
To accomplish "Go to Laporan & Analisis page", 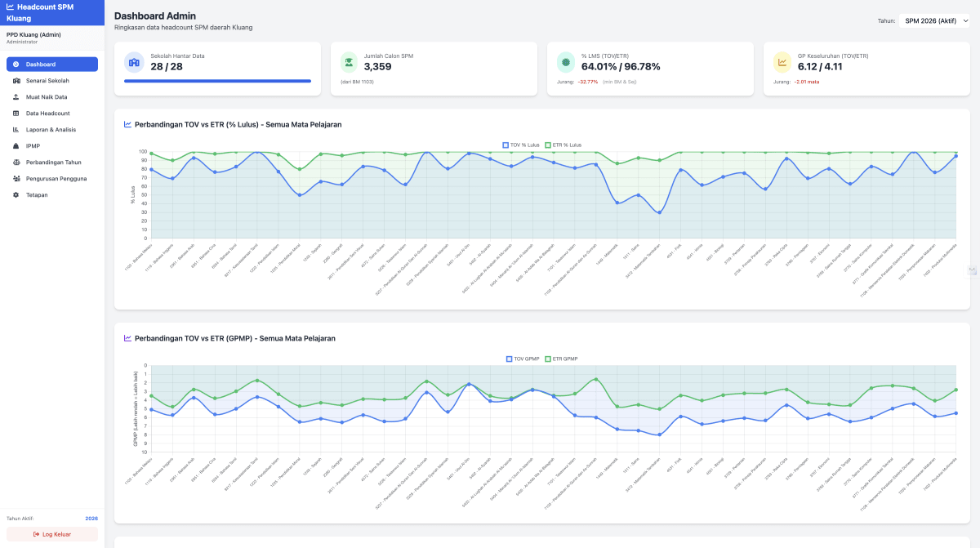I will tap(52, 130).
